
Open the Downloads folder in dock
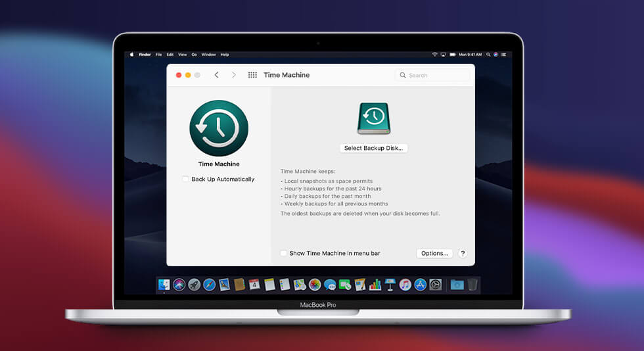(457, 285)
